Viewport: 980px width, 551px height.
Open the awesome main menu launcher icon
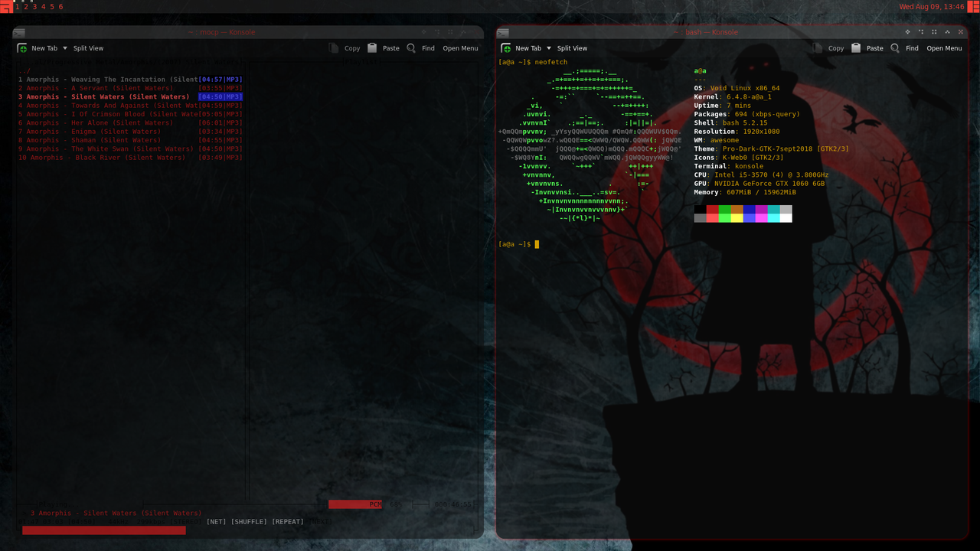pos(6,6)
